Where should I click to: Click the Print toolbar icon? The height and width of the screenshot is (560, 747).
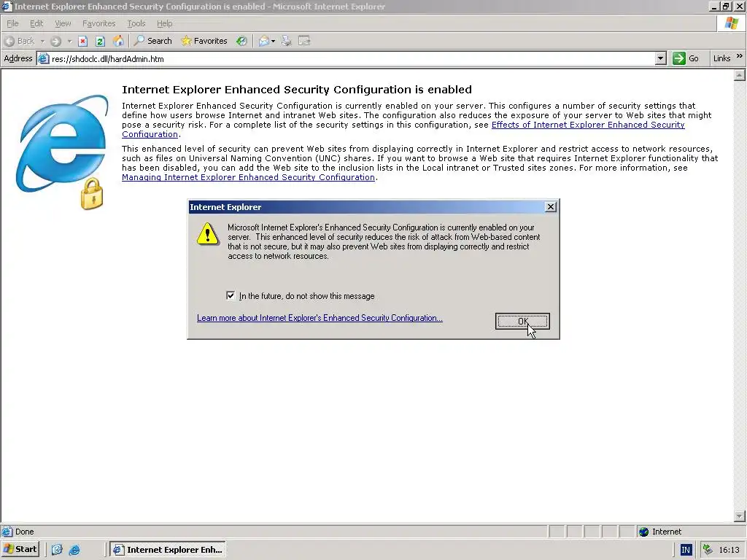click(286, 41)
